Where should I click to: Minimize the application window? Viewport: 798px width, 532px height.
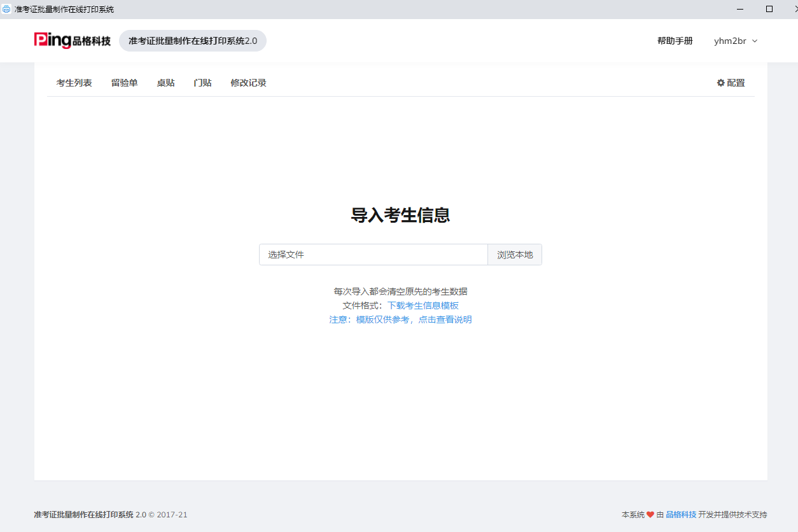(740, 9)
